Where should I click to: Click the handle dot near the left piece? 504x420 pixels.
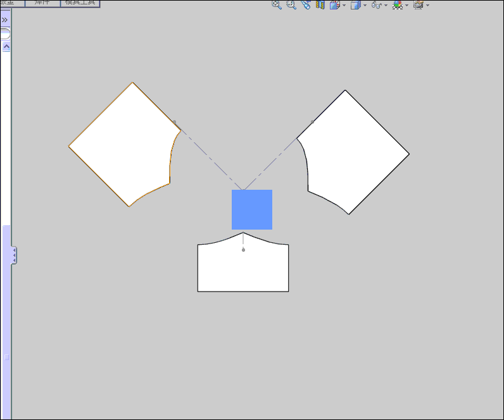click(175, 121)
